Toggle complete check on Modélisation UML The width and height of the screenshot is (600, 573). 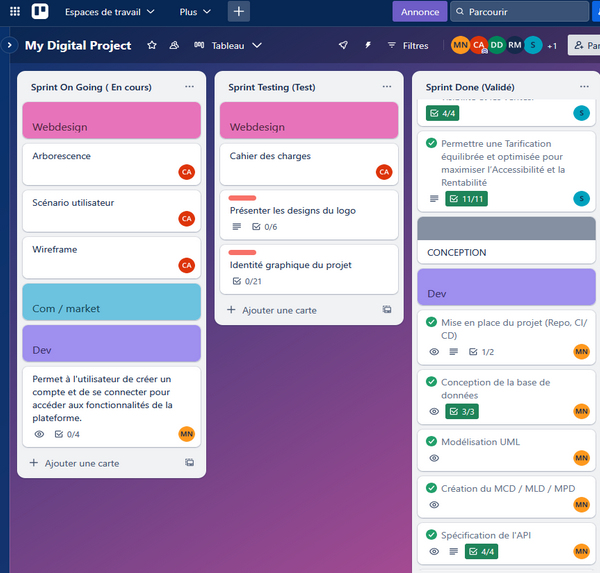point(431,441)
